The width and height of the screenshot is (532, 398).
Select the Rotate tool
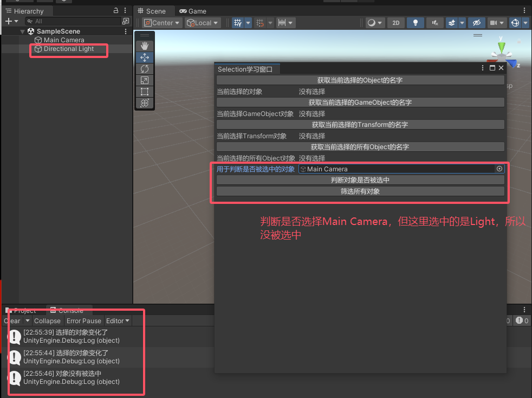point(144,68)
